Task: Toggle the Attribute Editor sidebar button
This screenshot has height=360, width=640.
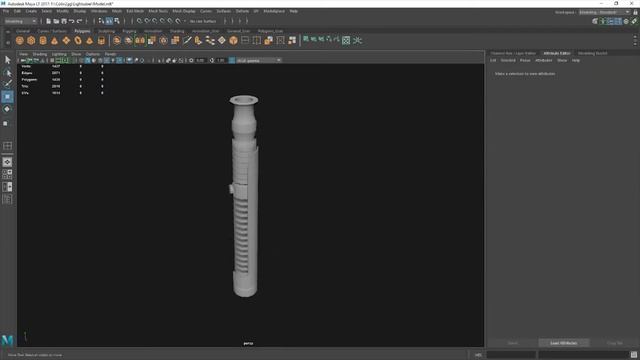Action: point(611,21)
